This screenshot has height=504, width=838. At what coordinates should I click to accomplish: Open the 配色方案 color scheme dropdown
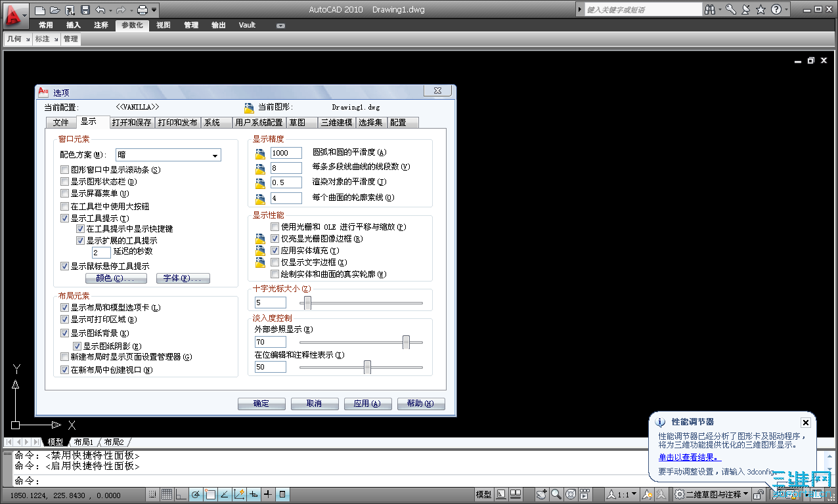click(x=168, y=156)
